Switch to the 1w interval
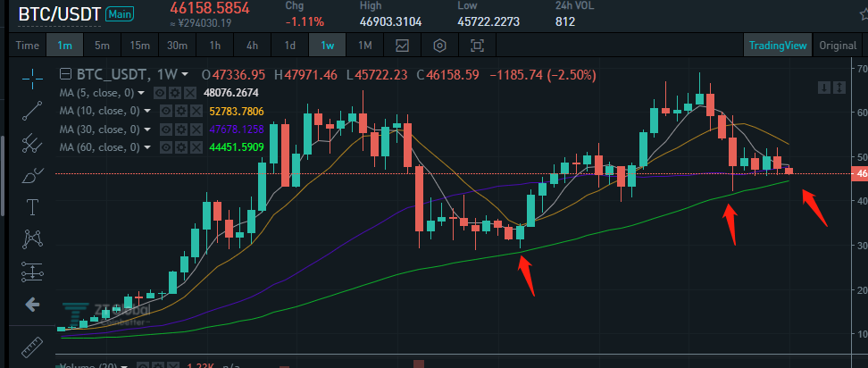This screenshot has width=868, height=368. [327, 46]
